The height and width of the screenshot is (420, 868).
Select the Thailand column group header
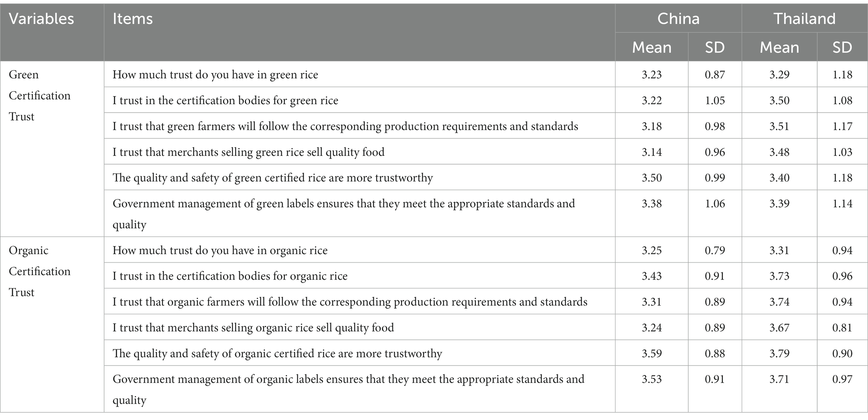pos(804,19)
